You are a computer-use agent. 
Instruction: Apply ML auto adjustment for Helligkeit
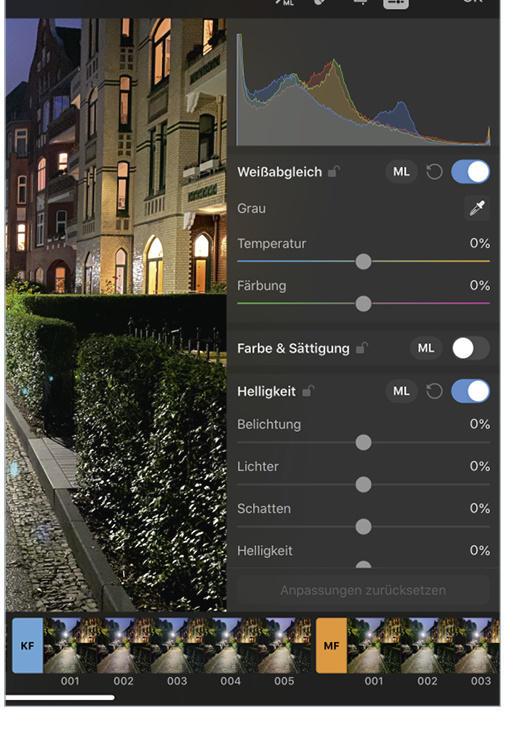(401, 391)
